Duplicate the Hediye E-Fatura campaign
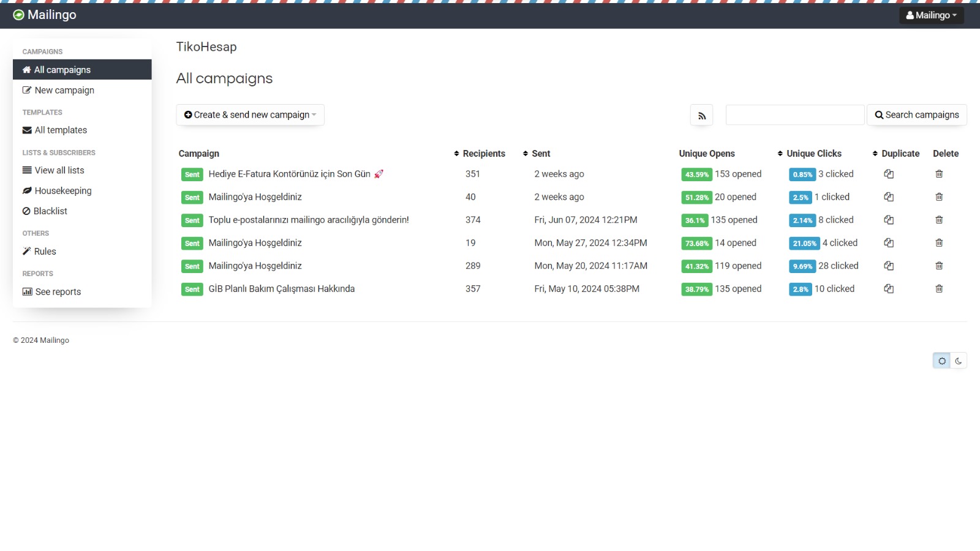Screen dimensions: 980x551 pos(889,174)
